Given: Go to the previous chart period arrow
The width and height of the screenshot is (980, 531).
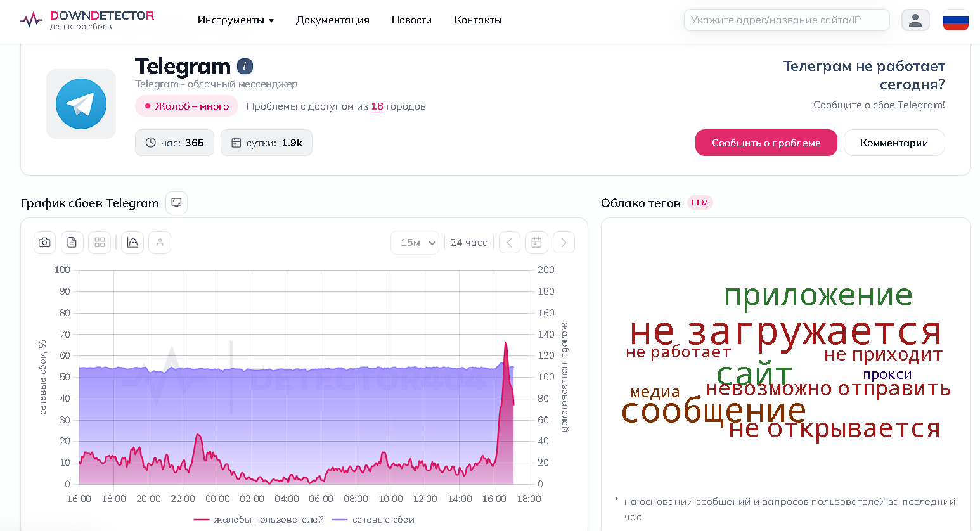Looking at the screenshot, I should click(x=510, y=243).
